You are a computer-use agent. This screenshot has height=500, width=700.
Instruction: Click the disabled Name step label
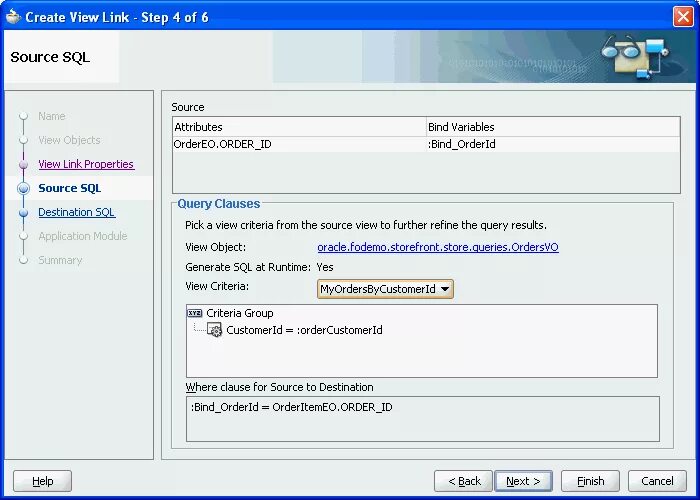coord(52,116)
